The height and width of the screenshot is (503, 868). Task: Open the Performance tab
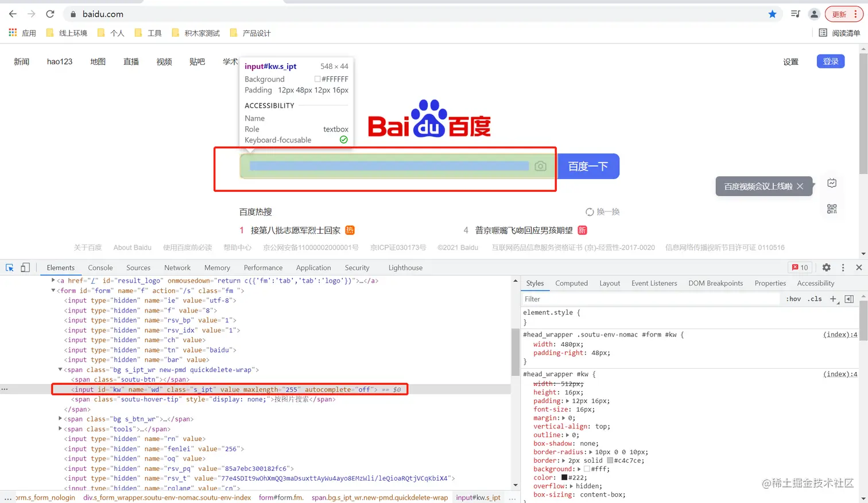tap(263, 268)
